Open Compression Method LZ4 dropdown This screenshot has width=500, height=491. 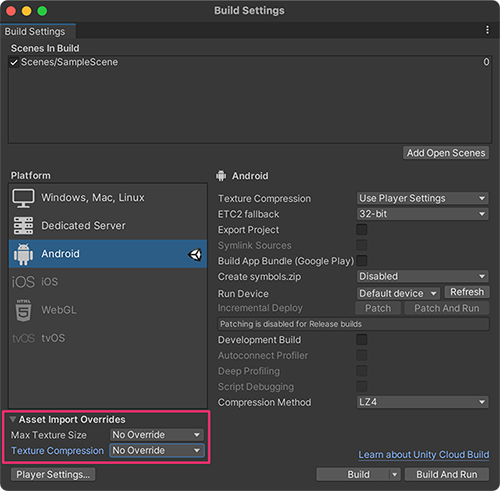click(x=422, y=402)
